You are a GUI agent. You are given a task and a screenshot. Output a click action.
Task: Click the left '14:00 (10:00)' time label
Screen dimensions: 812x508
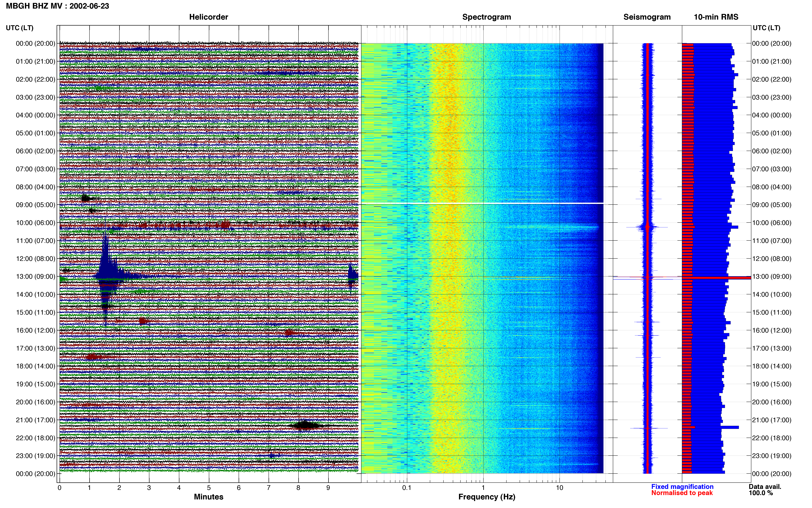(x=36, y=294)
